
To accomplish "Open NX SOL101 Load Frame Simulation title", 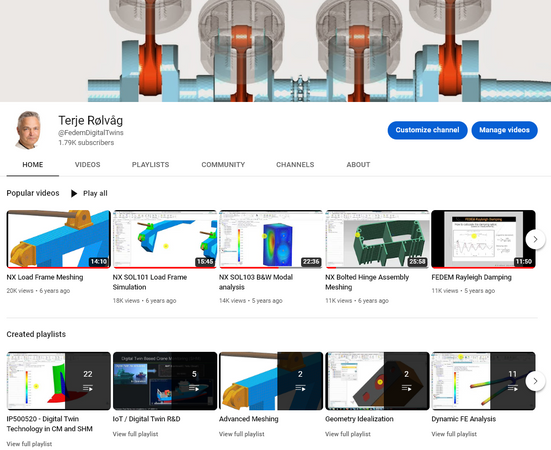I will (x=150, y=282).
